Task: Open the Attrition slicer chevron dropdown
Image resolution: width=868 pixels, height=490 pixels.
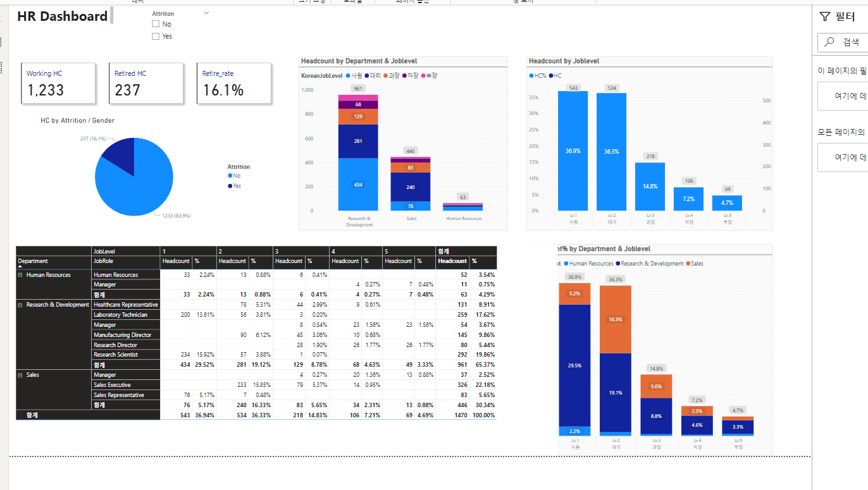Action: (x=206, y=13)
